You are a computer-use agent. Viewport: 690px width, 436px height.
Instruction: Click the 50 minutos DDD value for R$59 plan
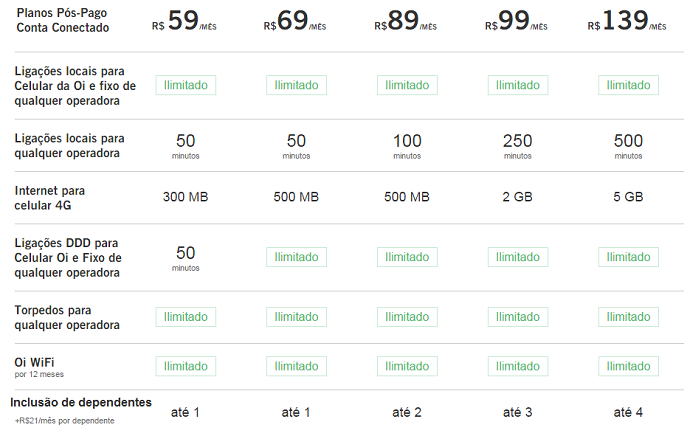click(x=185, y=257)
